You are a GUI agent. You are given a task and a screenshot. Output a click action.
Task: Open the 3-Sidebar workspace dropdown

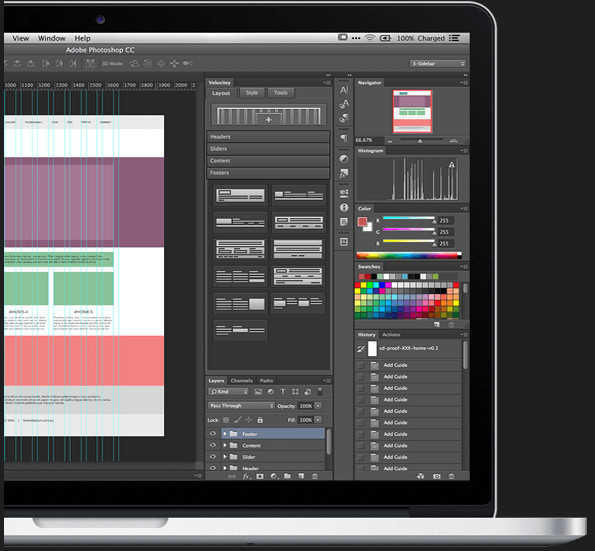[x=438, y=64]
